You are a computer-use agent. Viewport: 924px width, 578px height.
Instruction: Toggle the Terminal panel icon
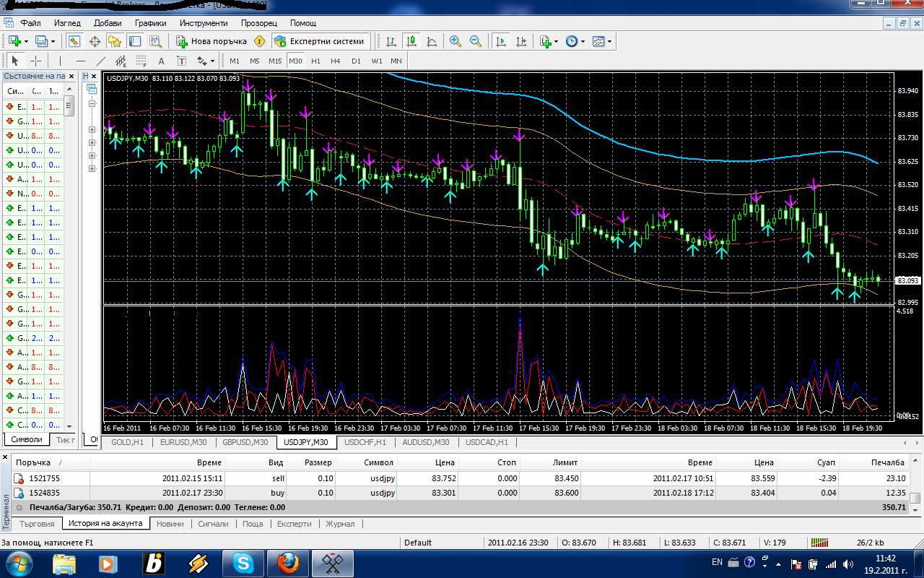tap(135, 41)
